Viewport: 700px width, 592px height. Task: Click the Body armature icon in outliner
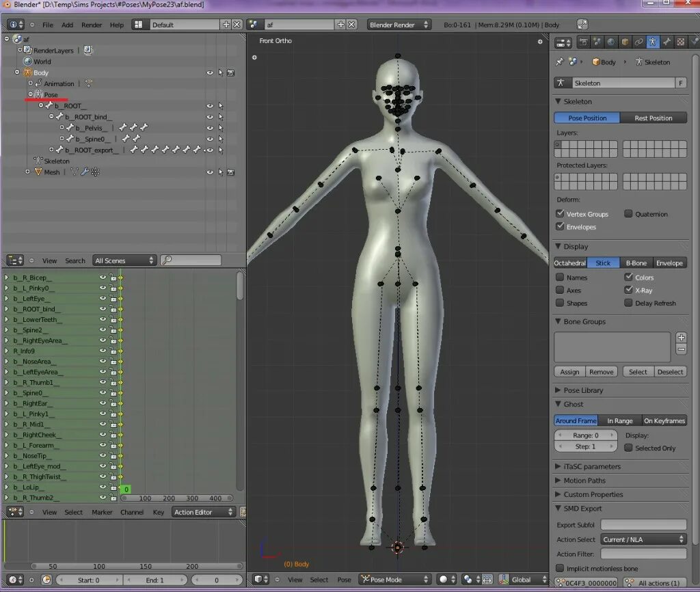[x=27, y=72]
